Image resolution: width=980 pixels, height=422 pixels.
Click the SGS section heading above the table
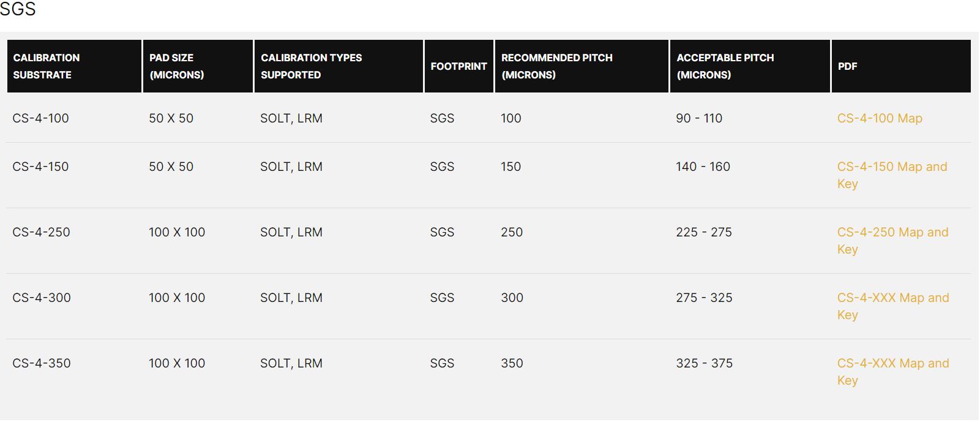[18, 9]
